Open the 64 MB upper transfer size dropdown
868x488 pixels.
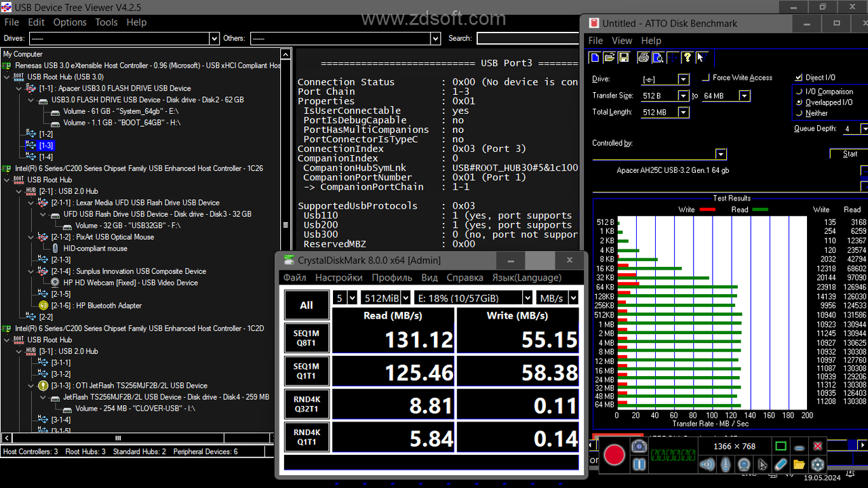(745, 96)
